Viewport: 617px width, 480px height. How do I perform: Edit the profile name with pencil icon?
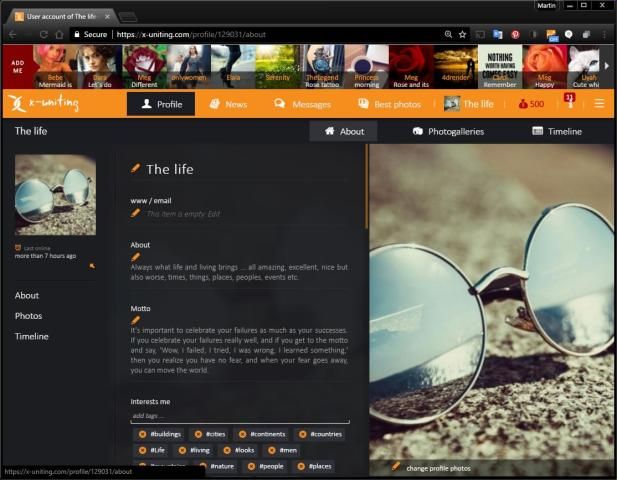136,169
